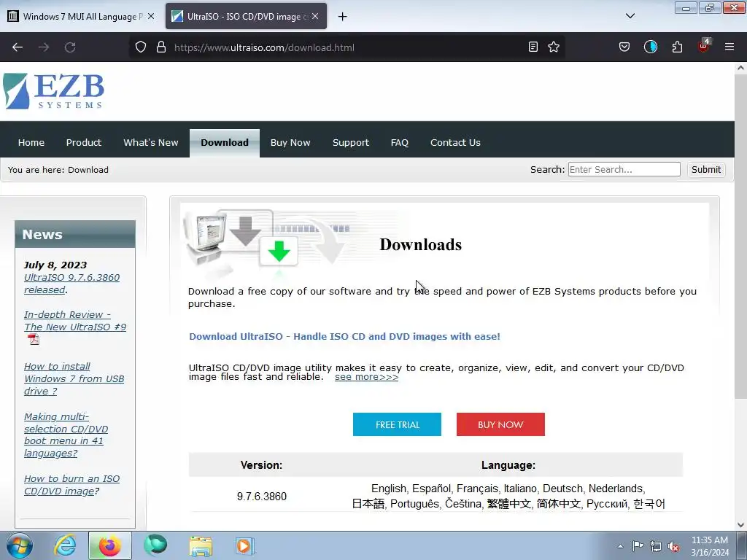This screenshot has width=747, height=560.
Task: Open a new tab with the plus button
Action: point(342,17)
